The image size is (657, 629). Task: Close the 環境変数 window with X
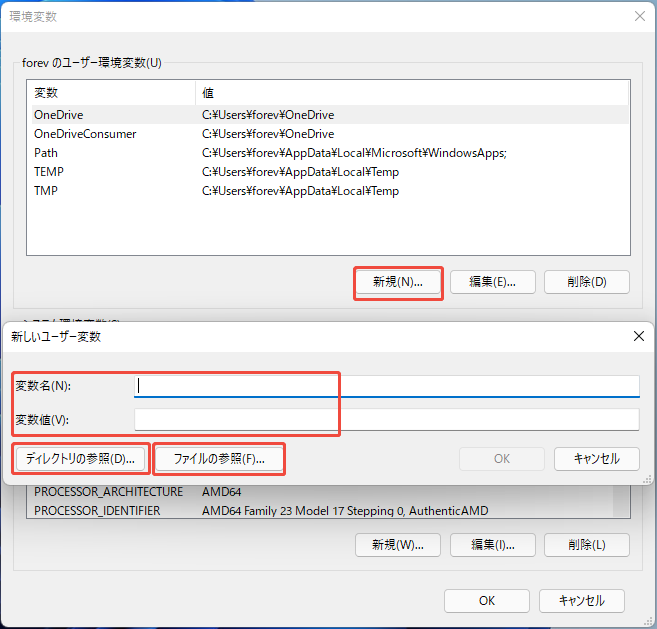pos(640,16)
